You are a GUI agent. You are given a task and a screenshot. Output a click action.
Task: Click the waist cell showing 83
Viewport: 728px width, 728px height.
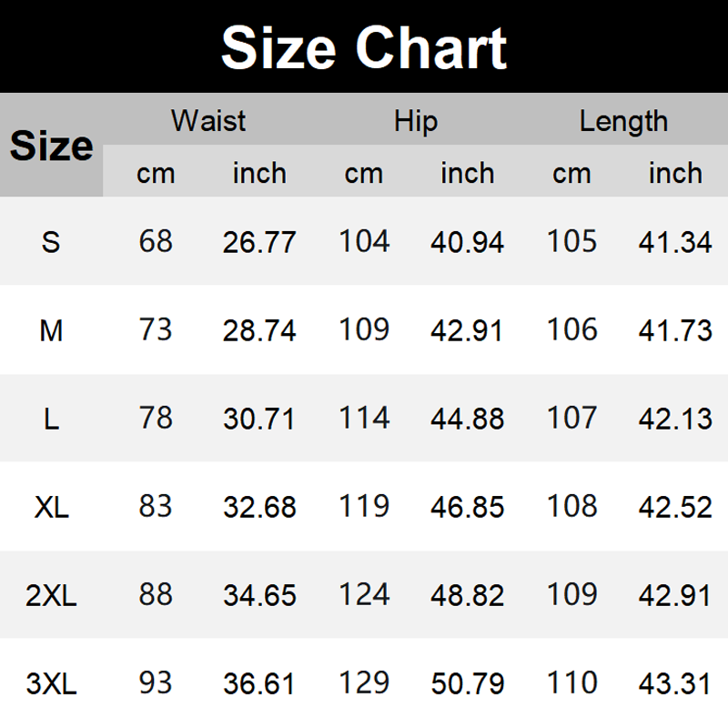point(156,506)
